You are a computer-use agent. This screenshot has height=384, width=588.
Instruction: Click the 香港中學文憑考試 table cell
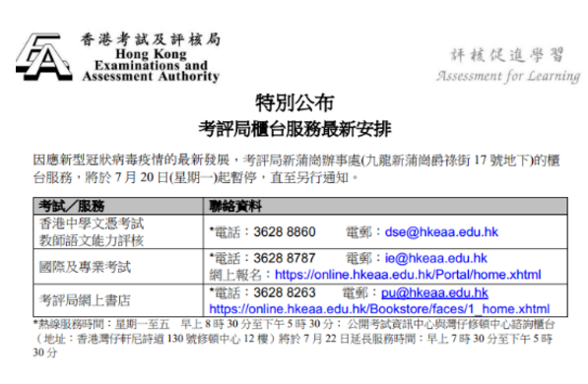[x=92, y=224]
